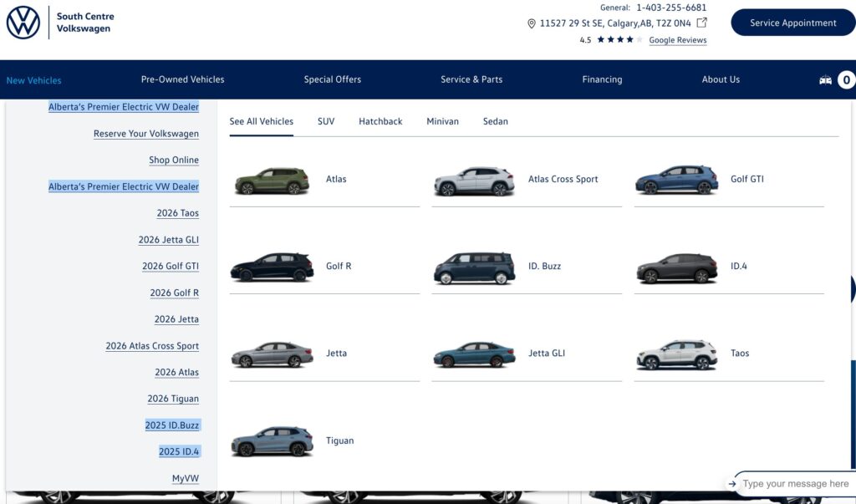Open saved vehicles car icon

[x=825, y=80]
